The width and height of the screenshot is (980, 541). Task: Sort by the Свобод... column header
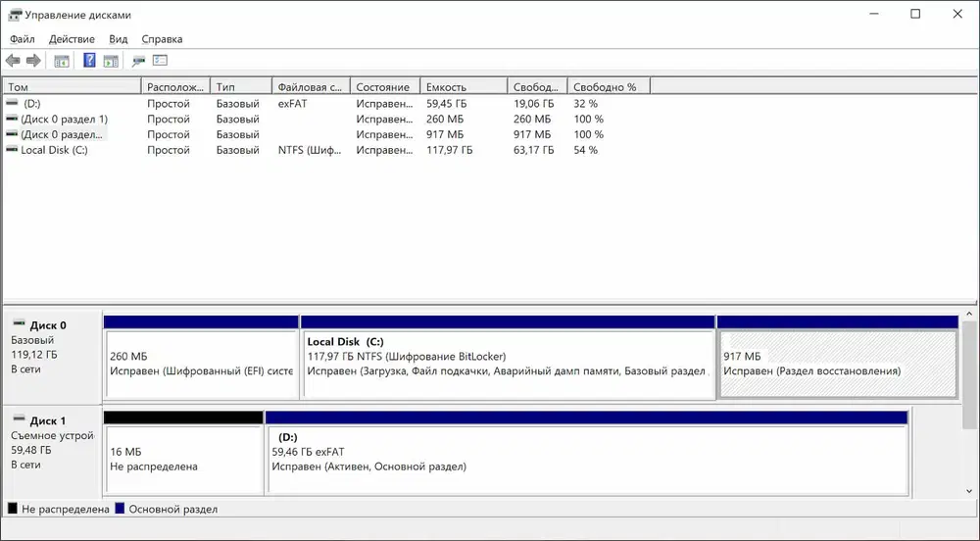(x=537, y=87)
